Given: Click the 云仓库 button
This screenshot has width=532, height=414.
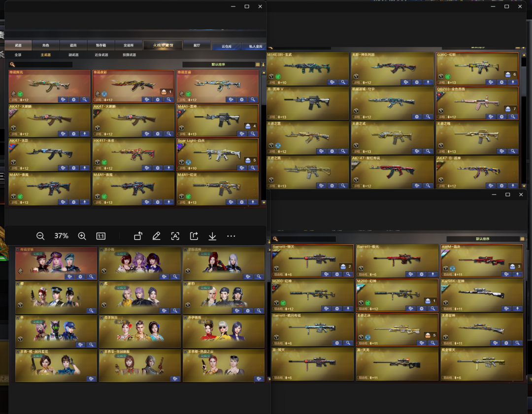Looking at the screenshot, I should point(226,46).
